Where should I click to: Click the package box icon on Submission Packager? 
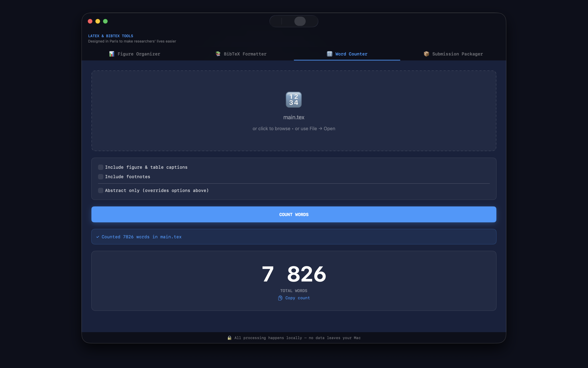[x=427, y=54]
